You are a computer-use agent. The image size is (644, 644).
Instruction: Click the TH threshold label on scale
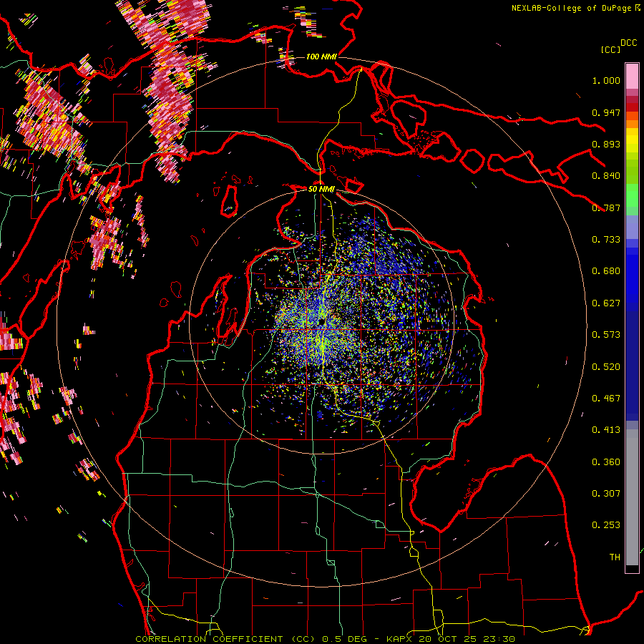point(615,557)
